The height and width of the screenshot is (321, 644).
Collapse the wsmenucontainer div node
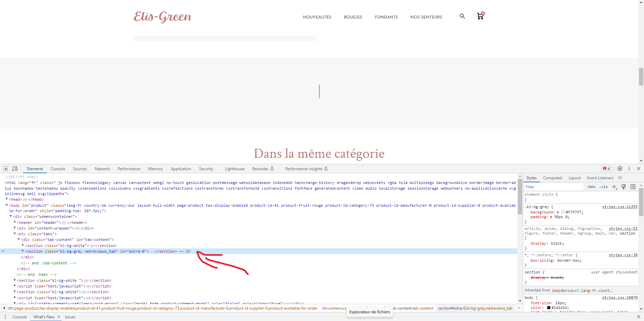11,216
